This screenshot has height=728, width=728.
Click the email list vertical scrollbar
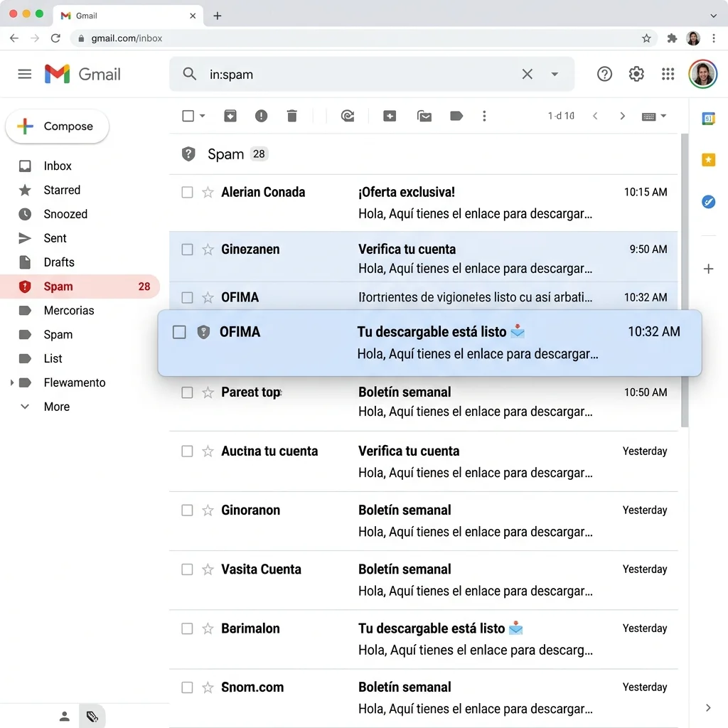[x=685, y=280]
